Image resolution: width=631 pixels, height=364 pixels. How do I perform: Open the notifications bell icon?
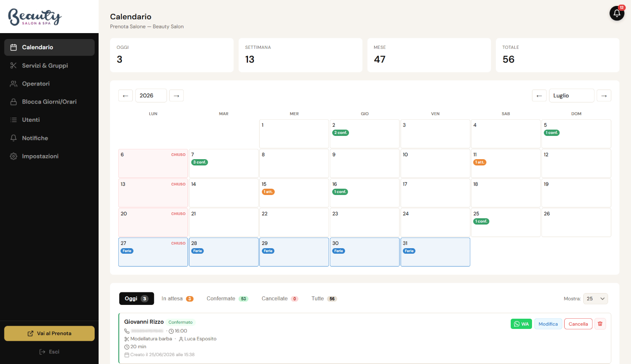point(617,13)
